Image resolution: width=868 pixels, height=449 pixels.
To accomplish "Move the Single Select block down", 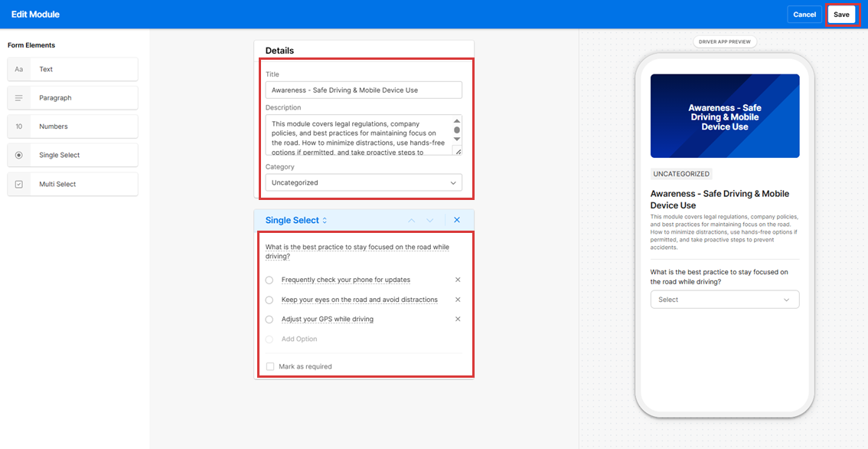I will tap(430, 221).
